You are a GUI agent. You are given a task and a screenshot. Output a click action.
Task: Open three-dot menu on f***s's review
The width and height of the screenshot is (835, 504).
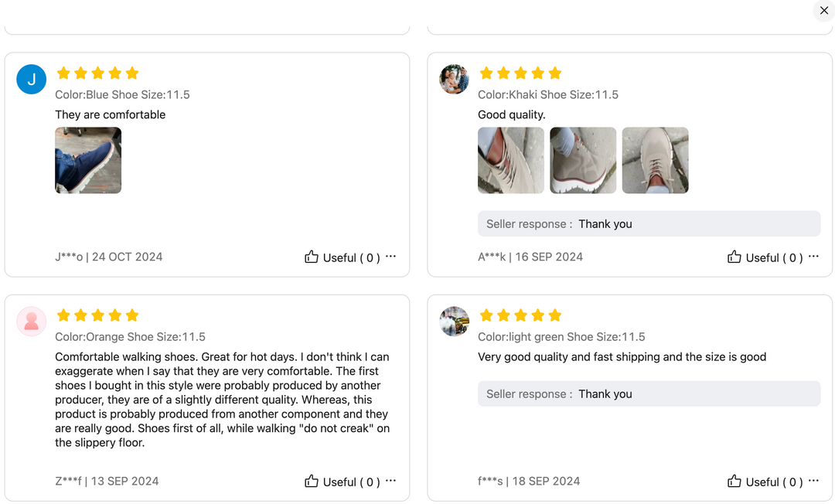point(813,481)
